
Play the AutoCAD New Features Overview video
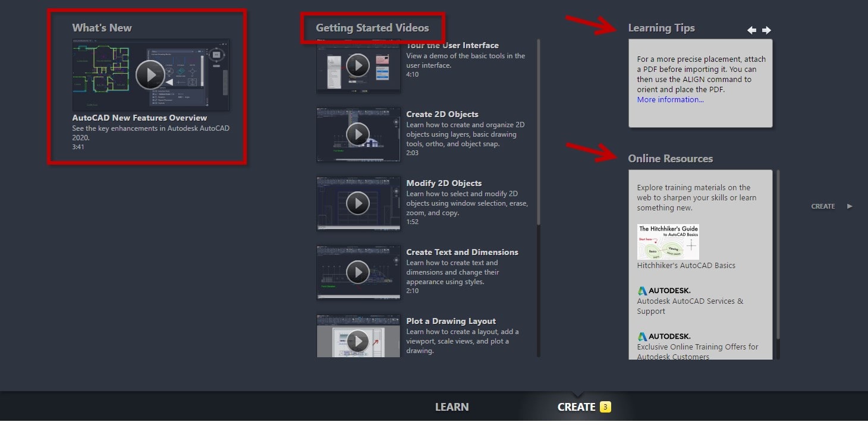pos(150,75)
